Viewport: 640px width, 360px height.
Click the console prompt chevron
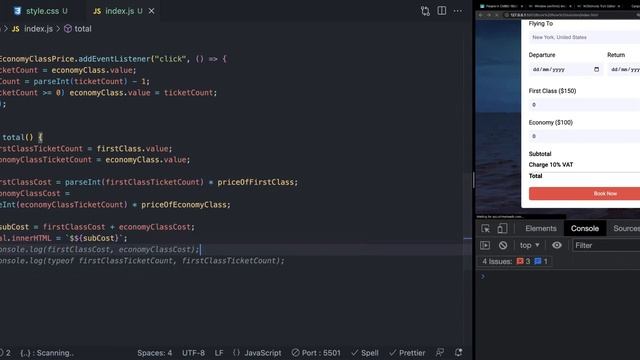pos(483,277)
